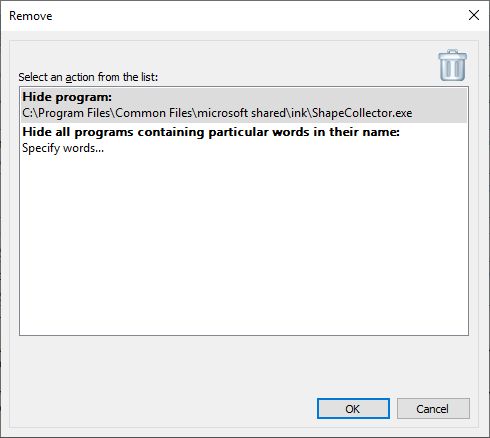
Task: Click "microsoft shared" portion of the path
Action: tap(242, 113)
